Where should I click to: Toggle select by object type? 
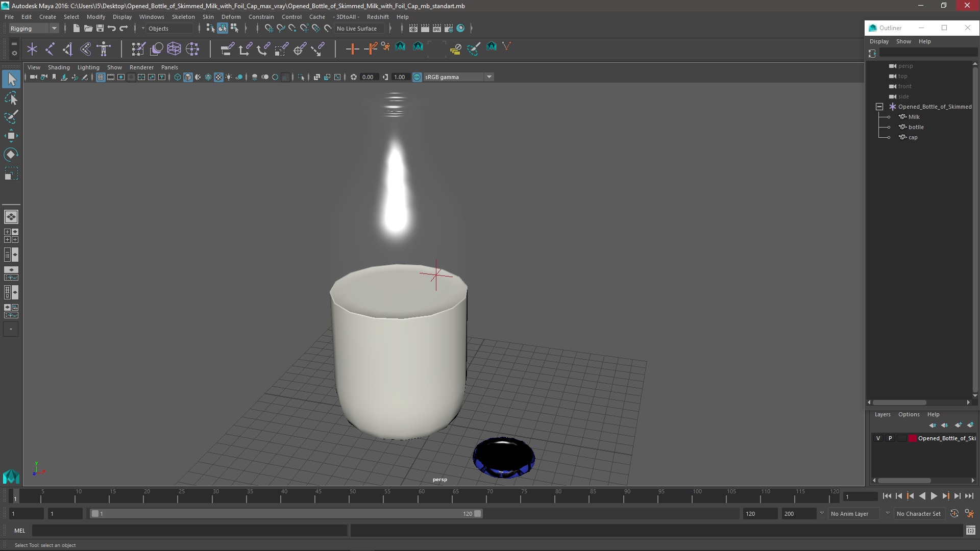pyautogui.click(x=223, y=29)
